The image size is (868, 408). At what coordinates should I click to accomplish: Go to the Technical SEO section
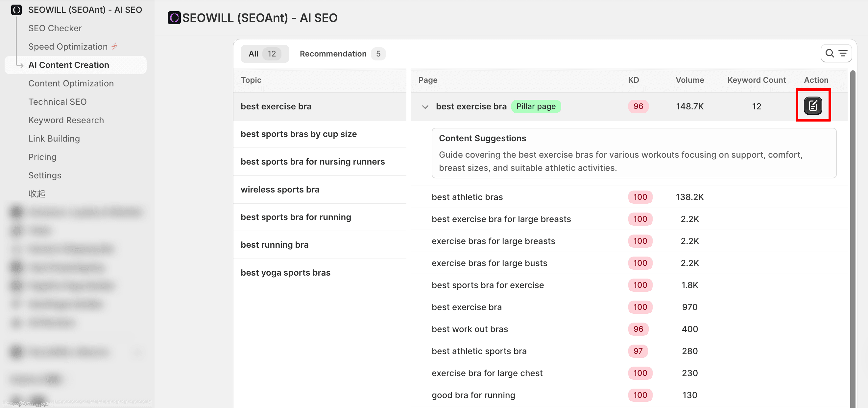point(57,102)
